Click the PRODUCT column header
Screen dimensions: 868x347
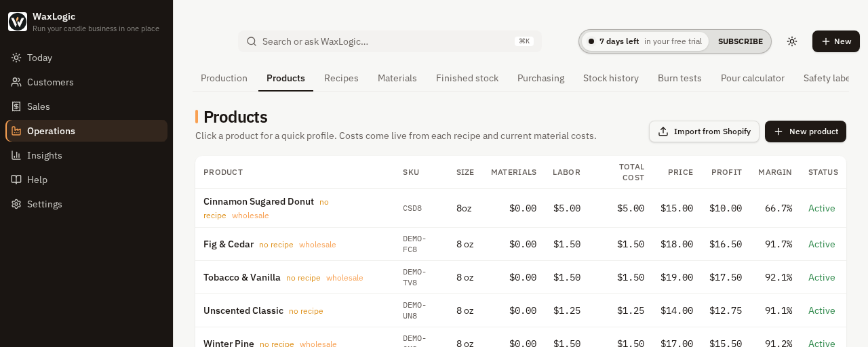tap(223, 172)
